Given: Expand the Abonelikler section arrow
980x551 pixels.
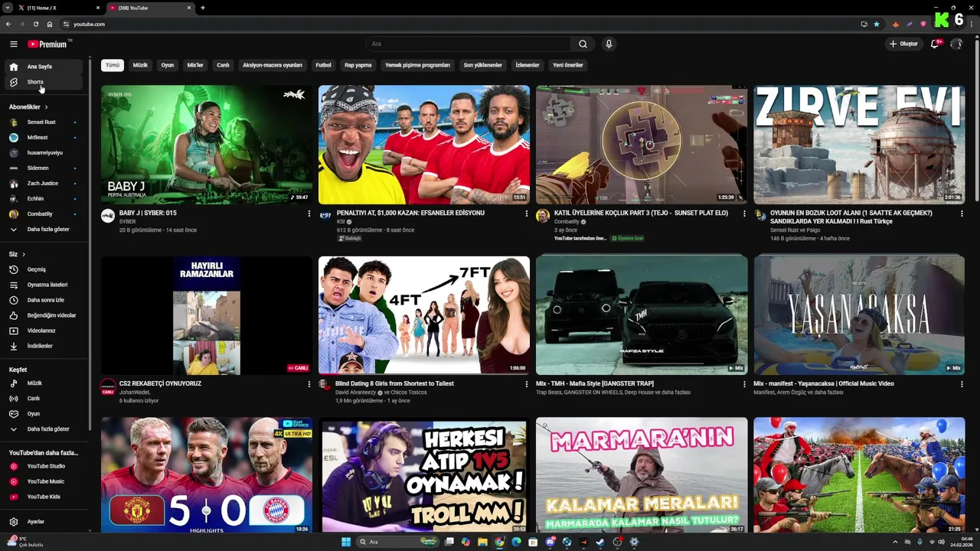Looking at the screenshot, I should pyautogui.click(x=46, y=107).
